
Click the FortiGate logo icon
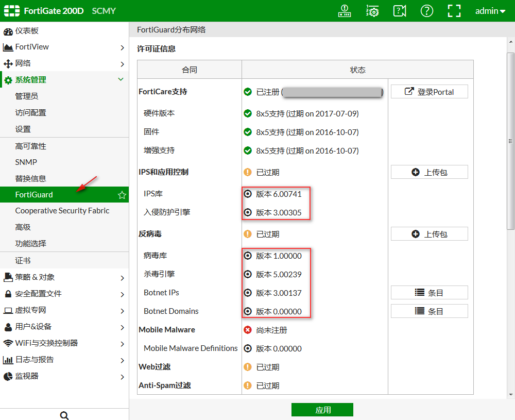pyautogui.click(x=12, y=11)
